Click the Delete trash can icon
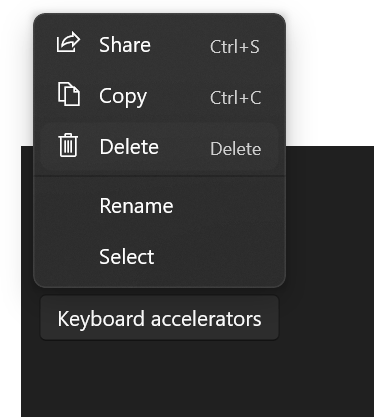This screenshot has width=374, height=417. coord(68,145)
